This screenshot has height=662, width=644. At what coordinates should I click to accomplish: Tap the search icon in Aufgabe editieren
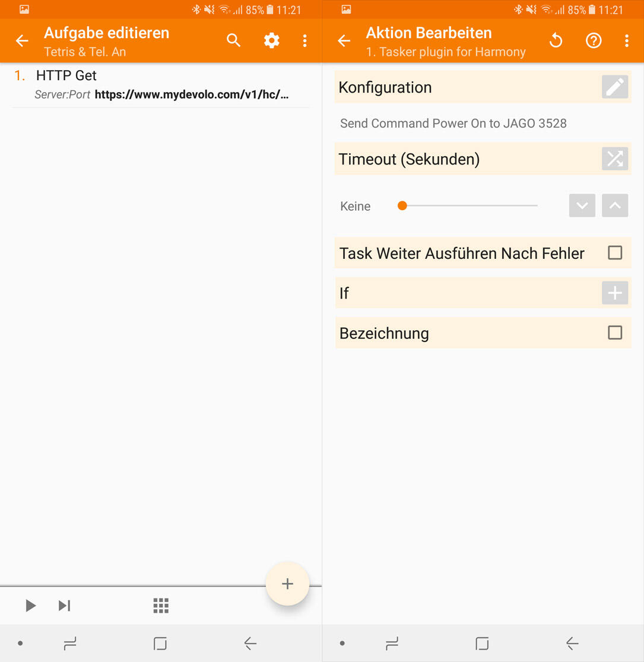234,40
